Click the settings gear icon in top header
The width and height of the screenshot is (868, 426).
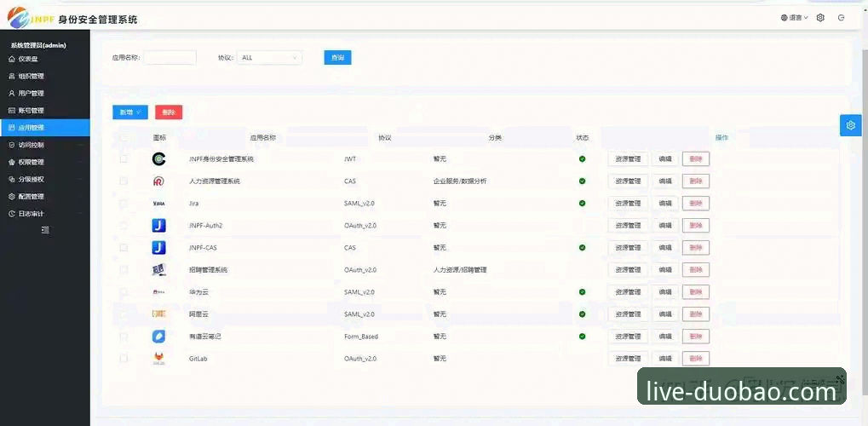click(x=820, y=18)
